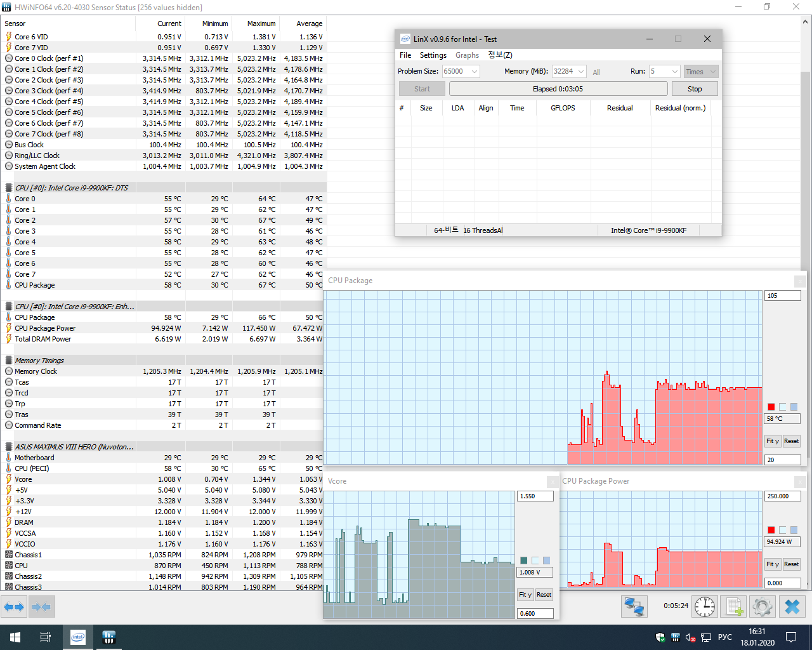Click the logging sheet with plus icon
This screenshot has width=812, height=650.
[734, 607]
